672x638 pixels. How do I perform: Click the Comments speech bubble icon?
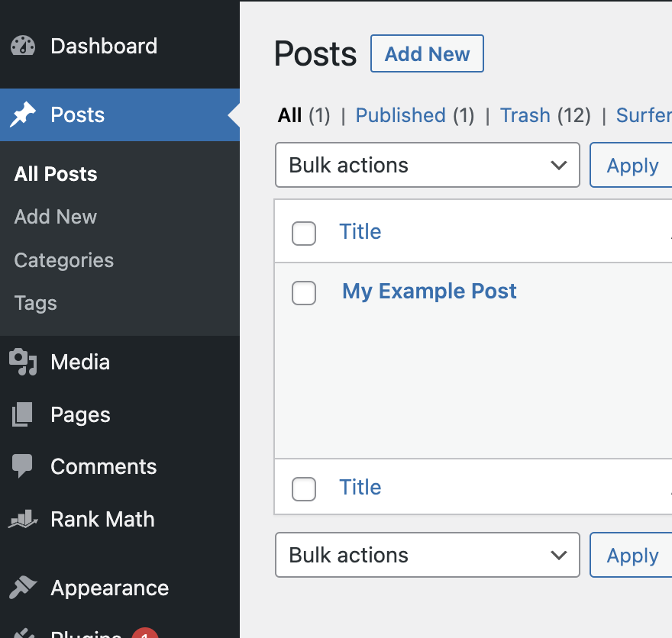(23, 466)
